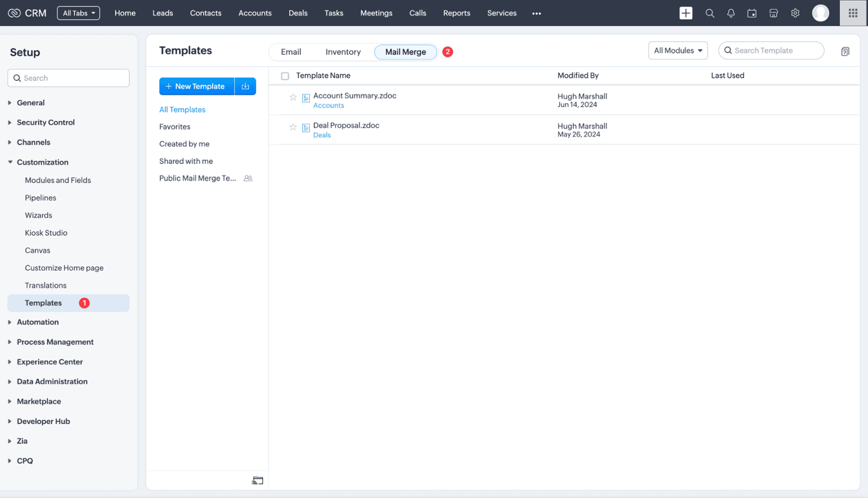This screenshot has height=498, width=868.
Task: Expand the Security Control section
Action: tap(46, 123)
